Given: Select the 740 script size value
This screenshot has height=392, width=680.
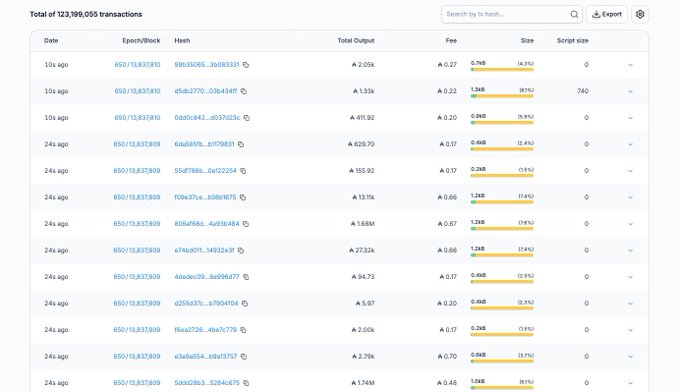Looking at the screenshot, I should click(x=583, y=91).
